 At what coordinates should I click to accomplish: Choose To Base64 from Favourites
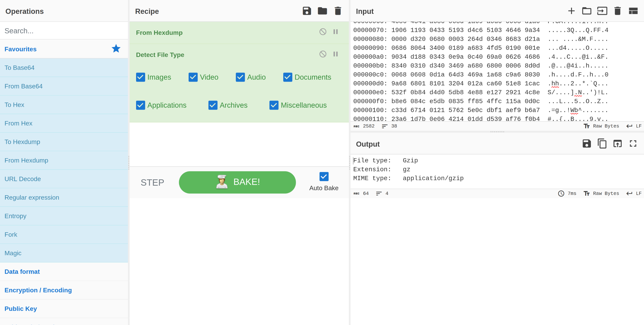[x=20, y=68]
